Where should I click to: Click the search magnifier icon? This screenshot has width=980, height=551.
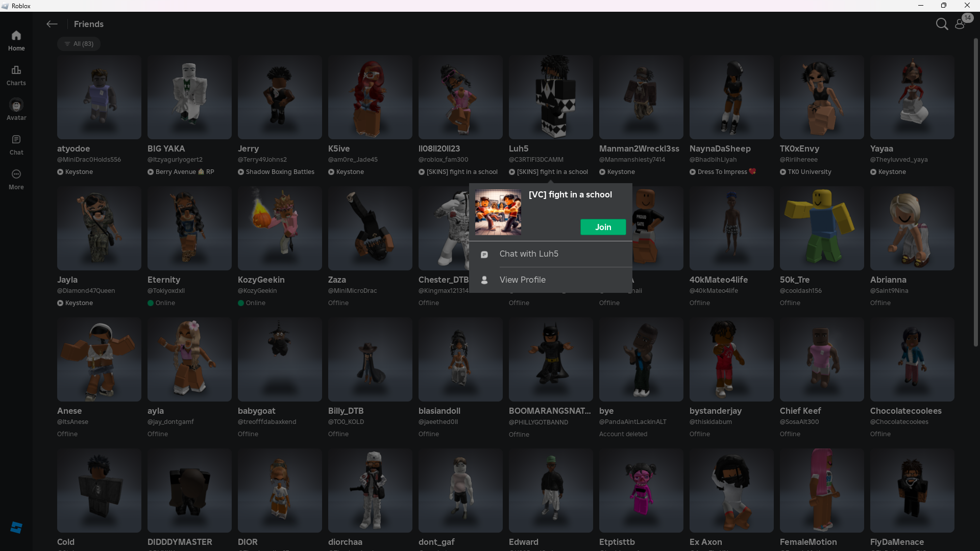point(942,24)
